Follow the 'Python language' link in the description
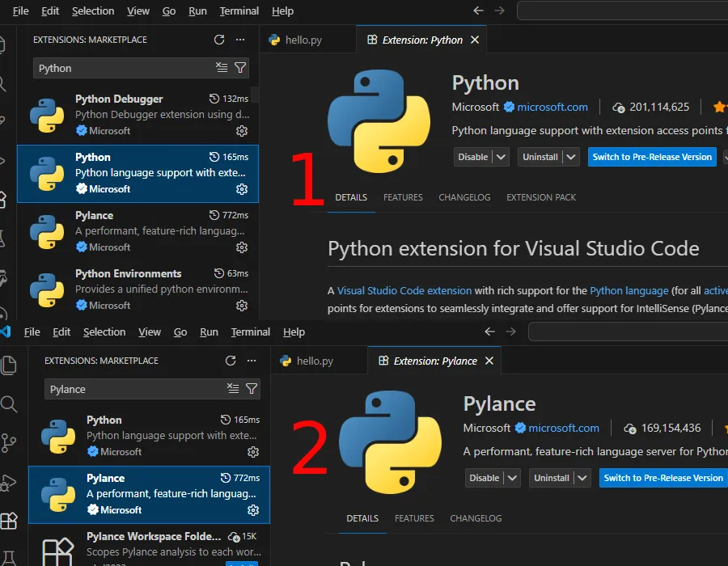 point(629,290)
